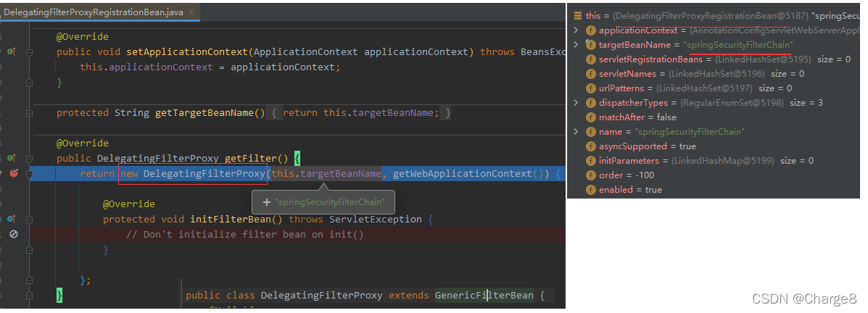
Task: Click the override gutter icon beside initFilterBean
Action: [x=12, y=219]
